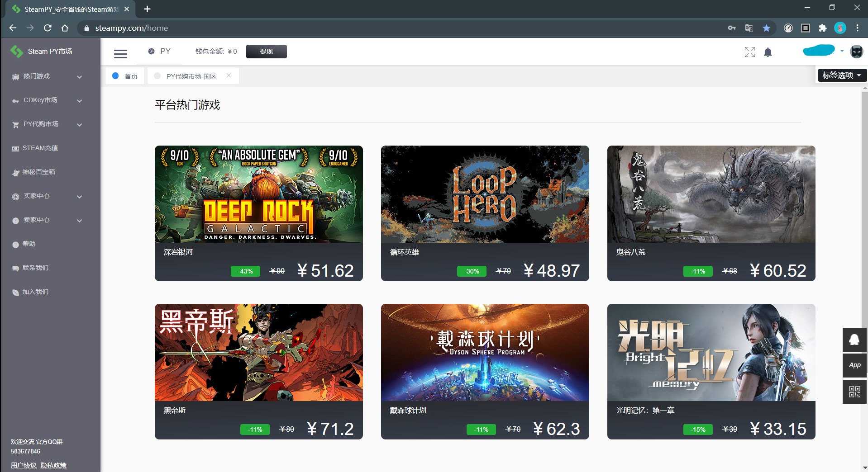868x472 pixels.
Task: Click the 加入我们 sidebar icon
Action: (16, 293)
